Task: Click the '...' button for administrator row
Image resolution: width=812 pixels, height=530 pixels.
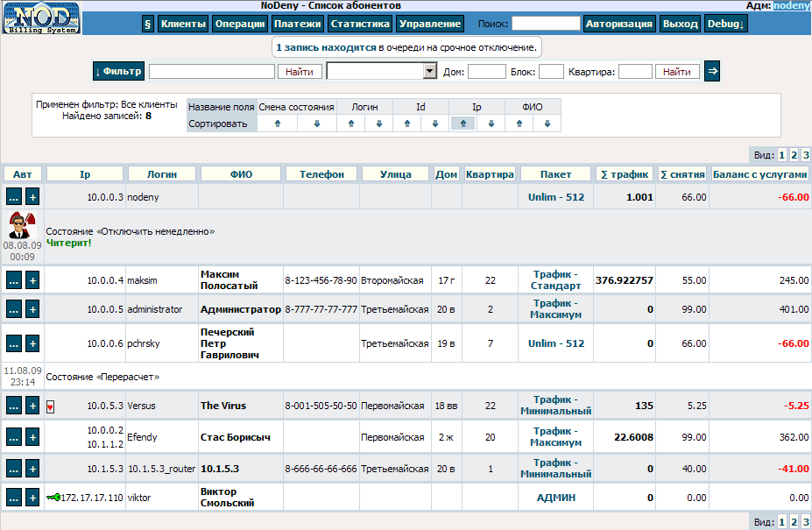Action: point(14,309)
